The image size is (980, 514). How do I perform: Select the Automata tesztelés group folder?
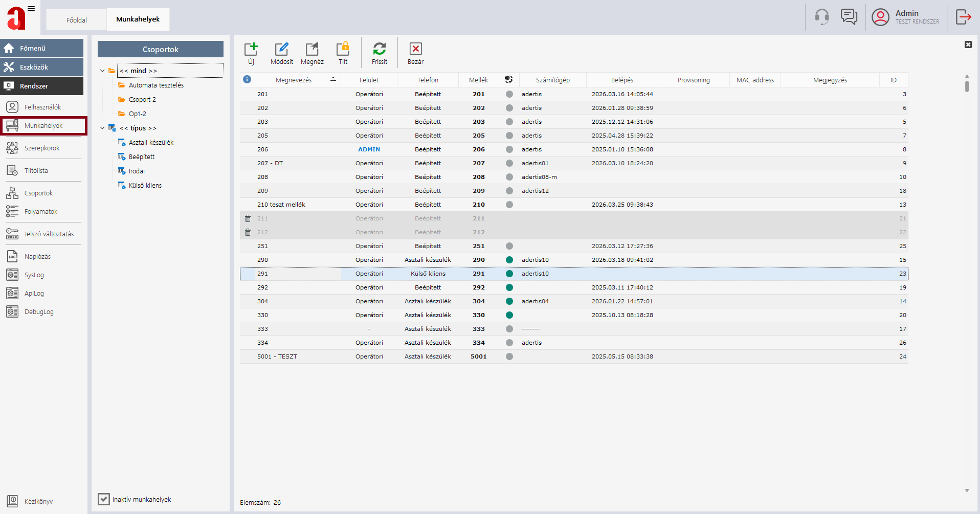pyautogui.click(x=156, y=85)
